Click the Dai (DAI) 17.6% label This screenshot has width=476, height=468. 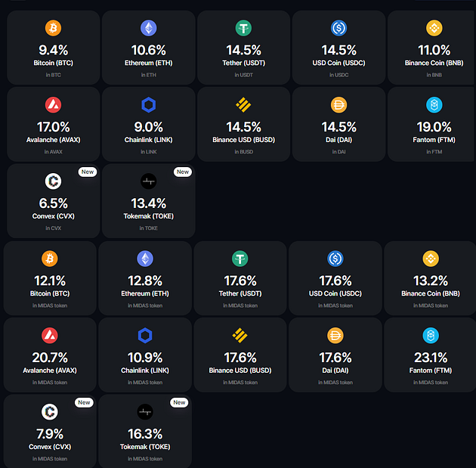point(335,370)
